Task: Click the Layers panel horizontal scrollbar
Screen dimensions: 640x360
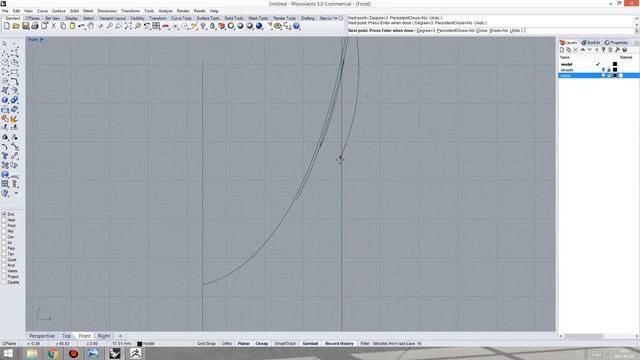Action: [x=583, y=336]
